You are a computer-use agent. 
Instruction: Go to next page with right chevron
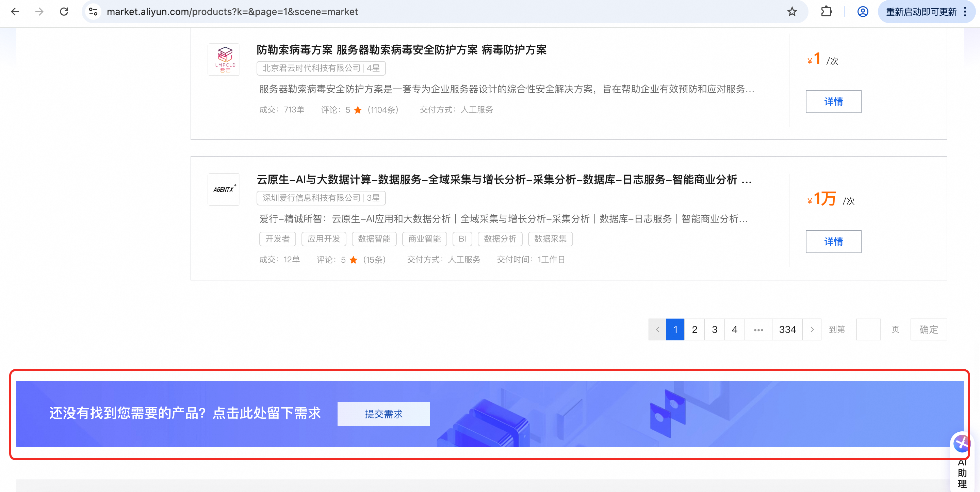pos(812,329)
